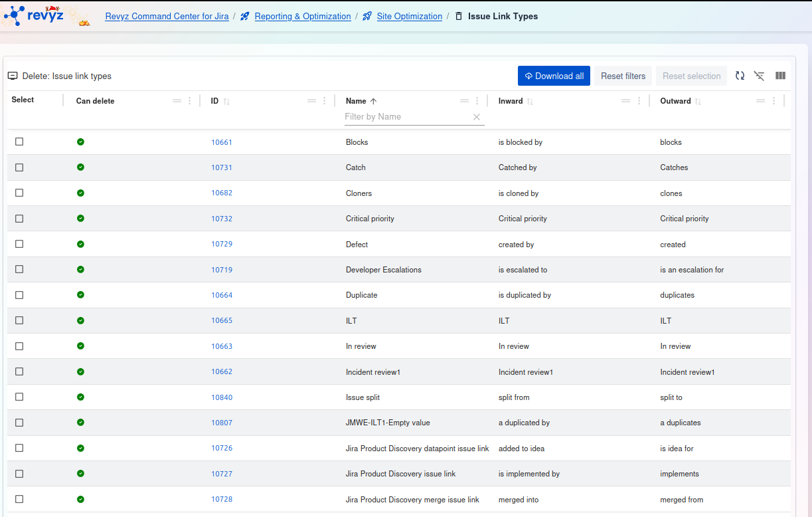This screenshot has width=812, height=517.
Task: Click the clear filters icon in toolbar
Action: [x=759, y=76]
